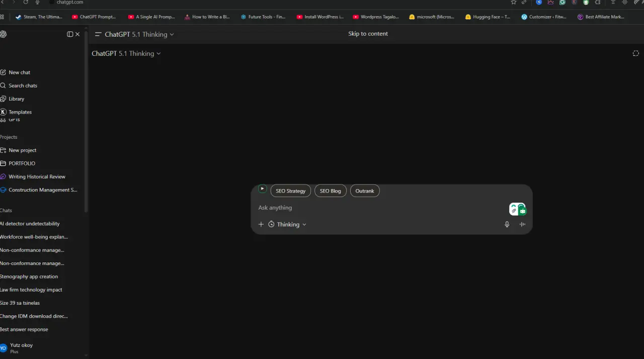This screenshot has width=644, height=359.
Task: Start a temporary chat with the dashed circle icon
Action: point(635,53)
